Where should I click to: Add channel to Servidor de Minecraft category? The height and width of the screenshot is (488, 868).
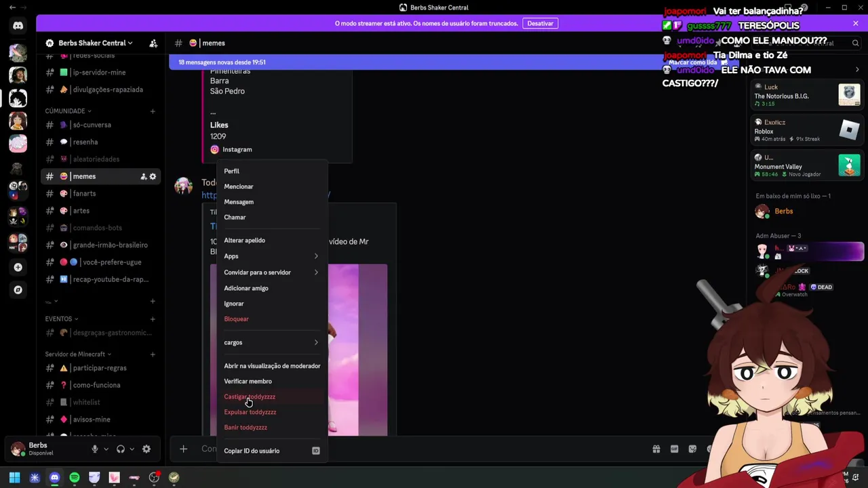point(153,354)
